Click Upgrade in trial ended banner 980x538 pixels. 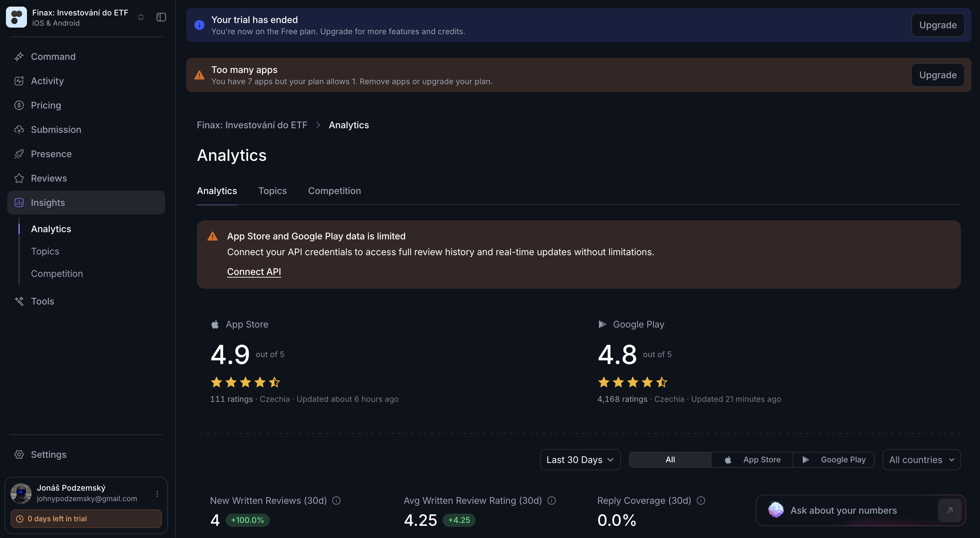[x=938, y=25]
